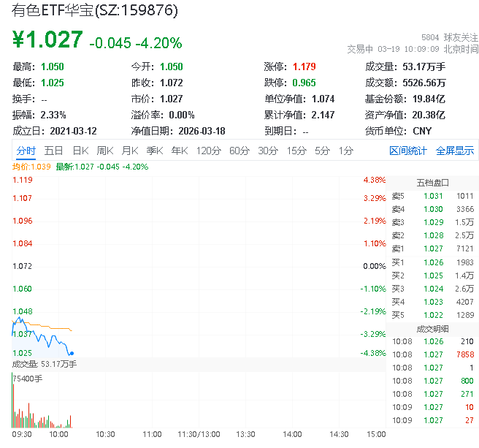The width and height of the screenshot is (479, 448).
Task: Click the 4.38% top percent axis label
Action: point(375,180)
